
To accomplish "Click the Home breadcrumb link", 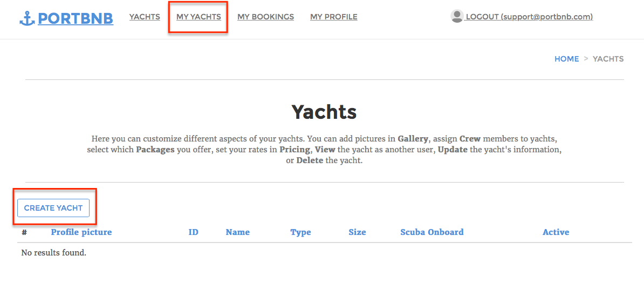I will 566,59.
